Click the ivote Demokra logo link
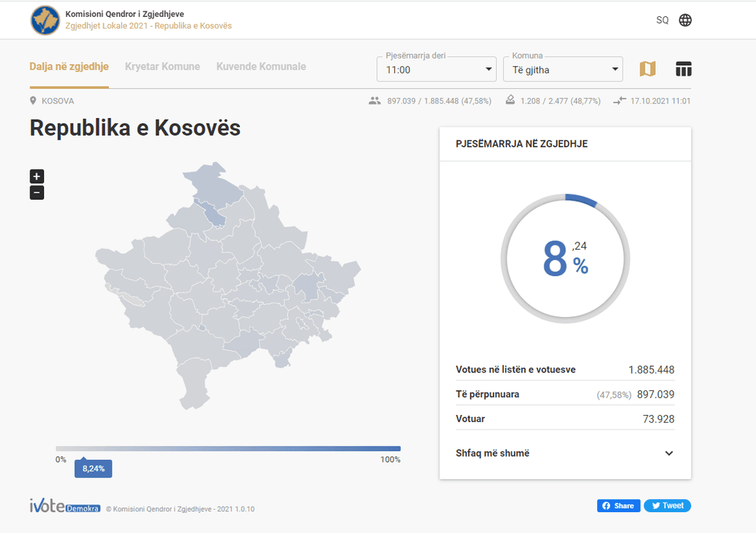The width and height of the screenshot is (756, 533). 65,507
